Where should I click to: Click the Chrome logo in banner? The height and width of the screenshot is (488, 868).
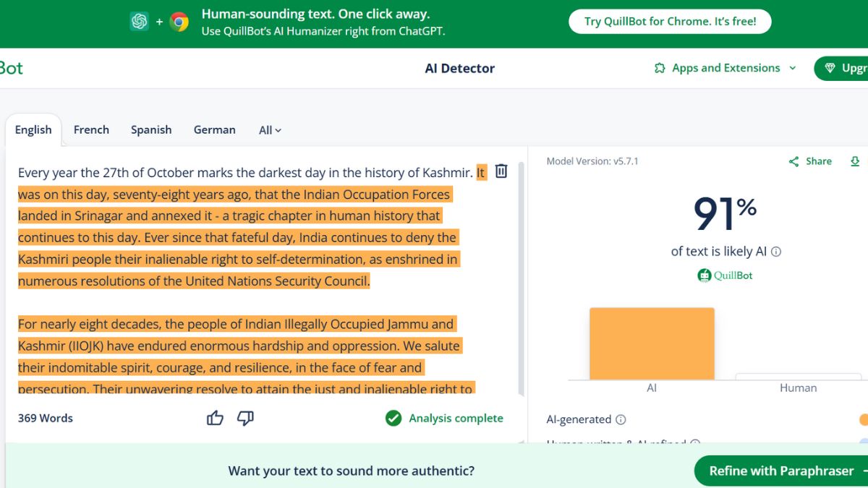pos(179,22)
